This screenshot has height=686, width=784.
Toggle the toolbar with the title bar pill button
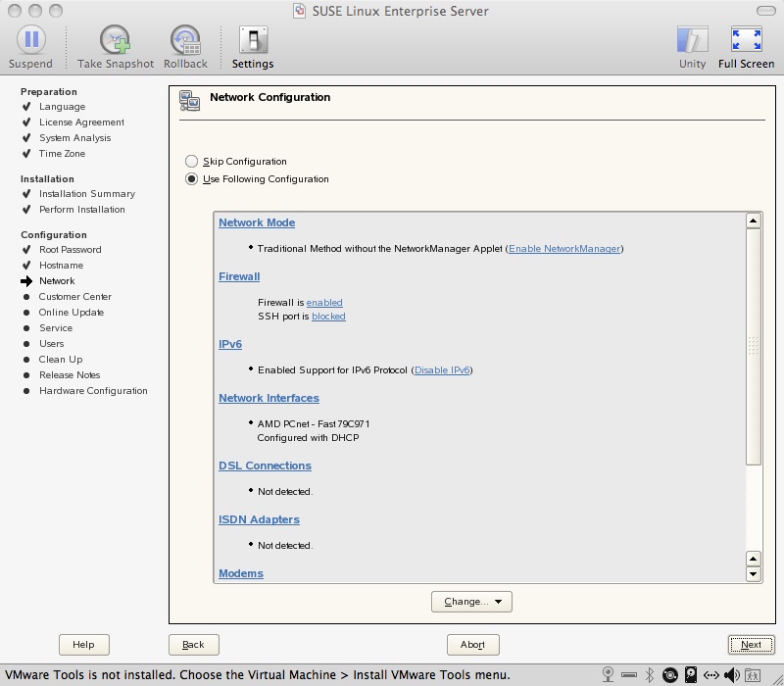[x=766, y=11]
